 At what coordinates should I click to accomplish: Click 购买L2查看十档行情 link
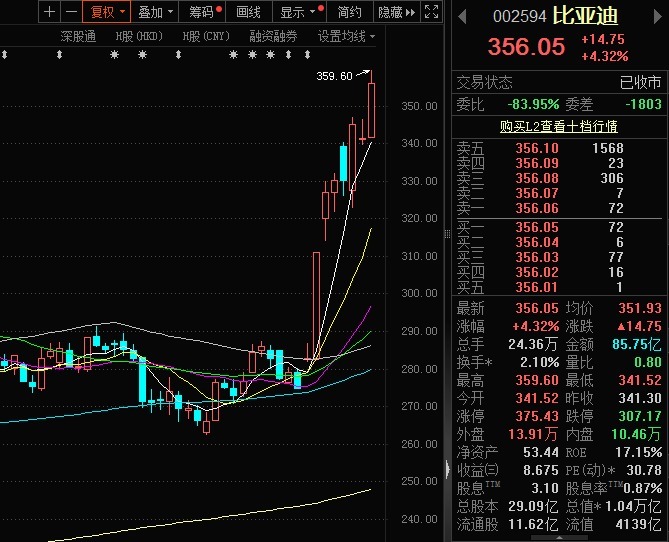click(558, 126)
